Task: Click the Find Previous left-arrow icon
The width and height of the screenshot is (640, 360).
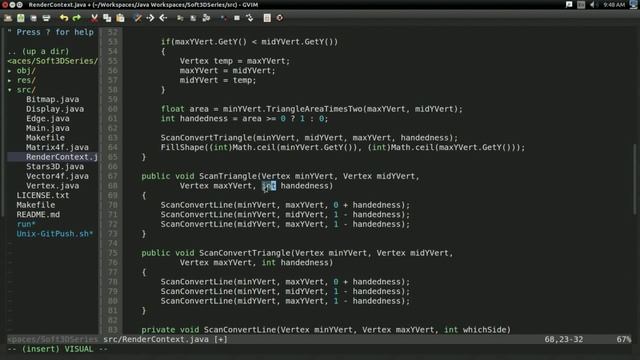Action: 163,18
